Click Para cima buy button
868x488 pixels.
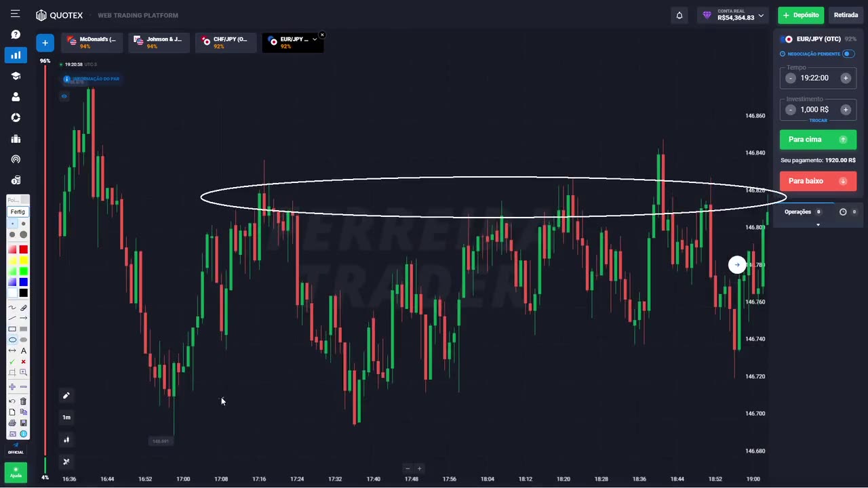coord(818,140)
